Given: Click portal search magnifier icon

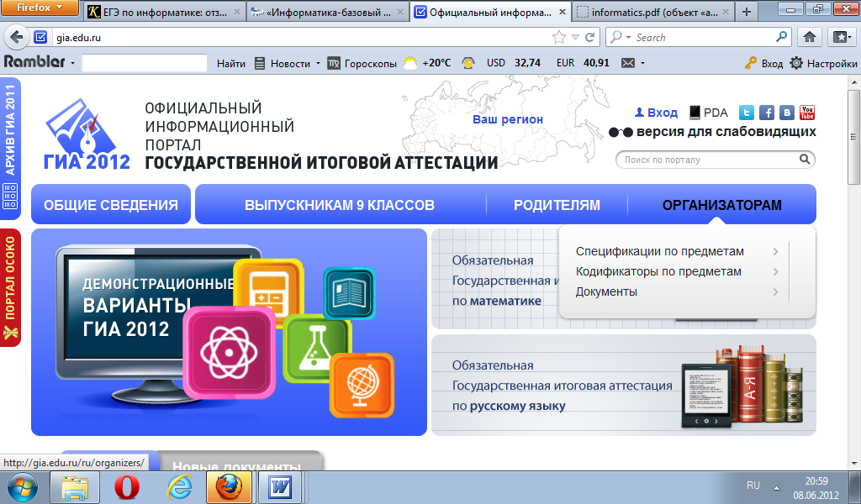Looking at the screenshot, I should point(805,159).
